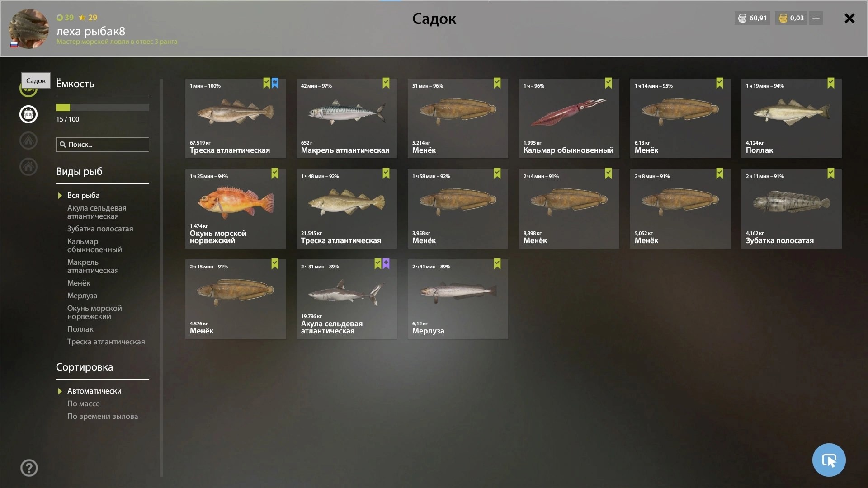Open the home base sidebar icon

(28, 167)
